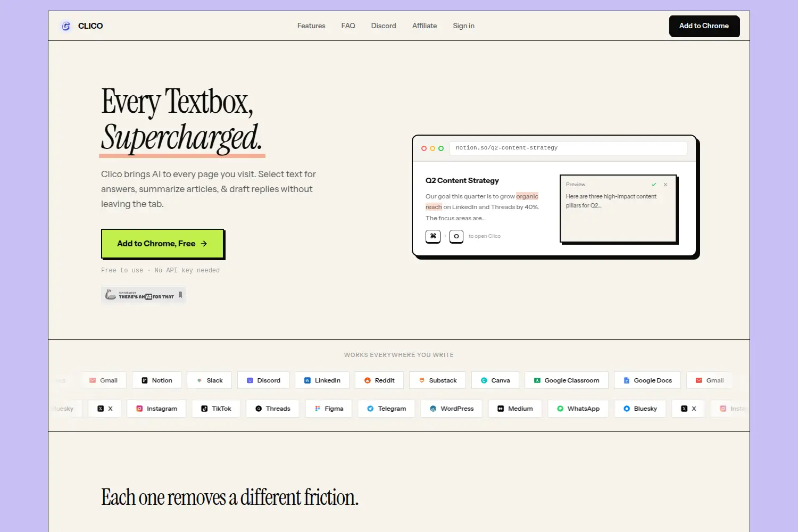The image size is (798, 532).
Task: Click the Canva icon chip
Action: [x=495, y=380]
